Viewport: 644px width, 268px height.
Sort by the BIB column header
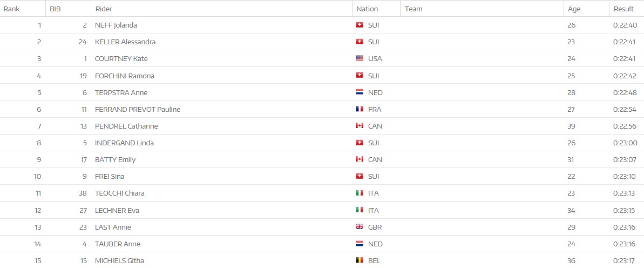(x=55, y=9)
